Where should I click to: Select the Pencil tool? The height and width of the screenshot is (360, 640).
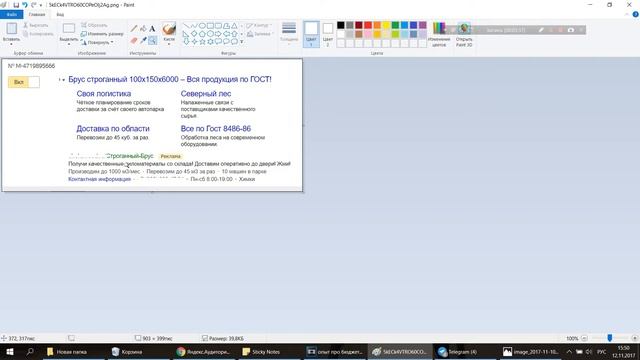click(x=134, y=29)
